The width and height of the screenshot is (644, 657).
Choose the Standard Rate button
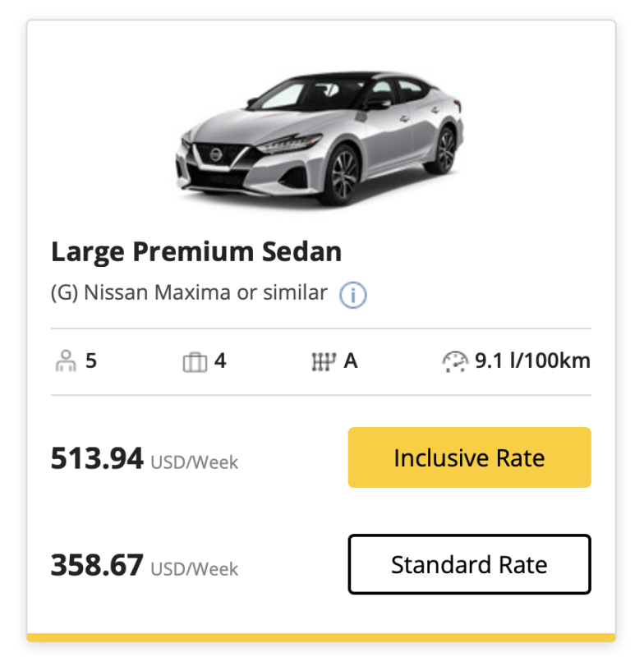469,564
